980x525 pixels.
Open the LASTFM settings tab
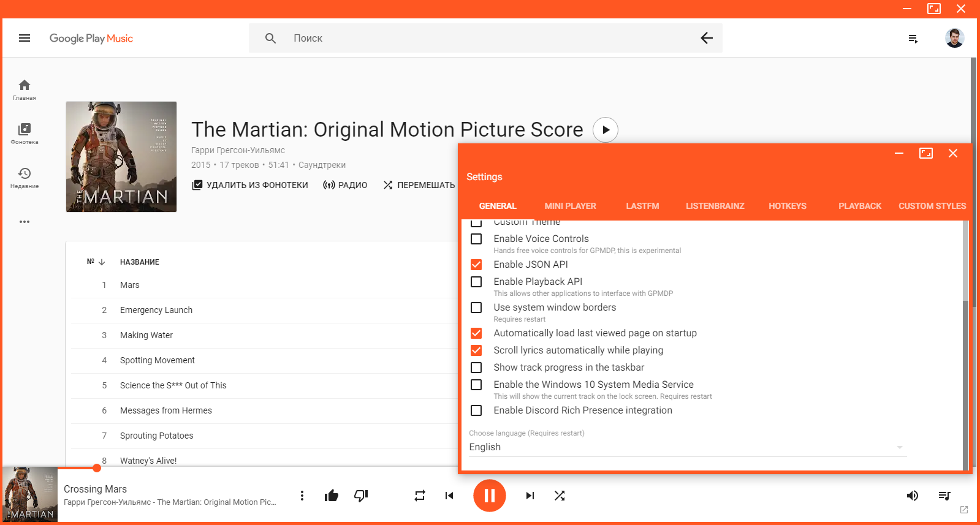pyautogui.click(x=642, y=206)
